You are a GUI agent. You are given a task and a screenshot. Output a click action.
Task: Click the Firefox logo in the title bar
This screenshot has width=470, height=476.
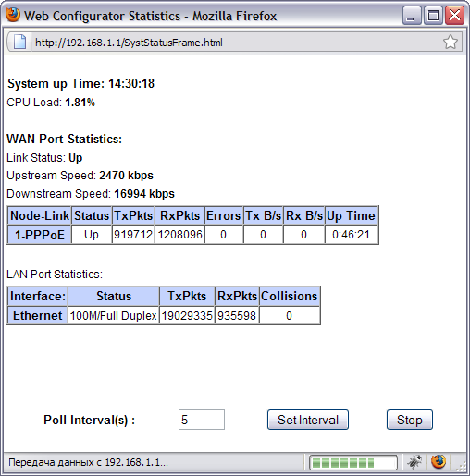[x=13, y=15]
